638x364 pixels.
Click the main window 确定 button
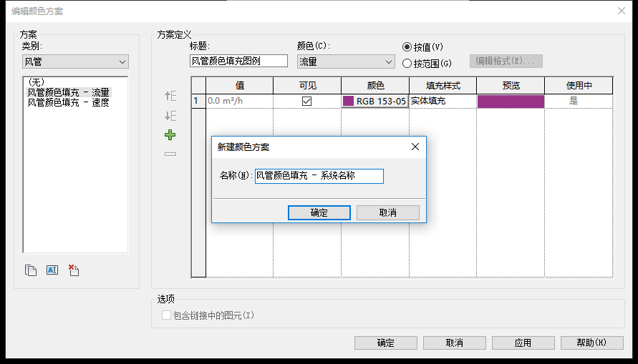click(386, 343)
